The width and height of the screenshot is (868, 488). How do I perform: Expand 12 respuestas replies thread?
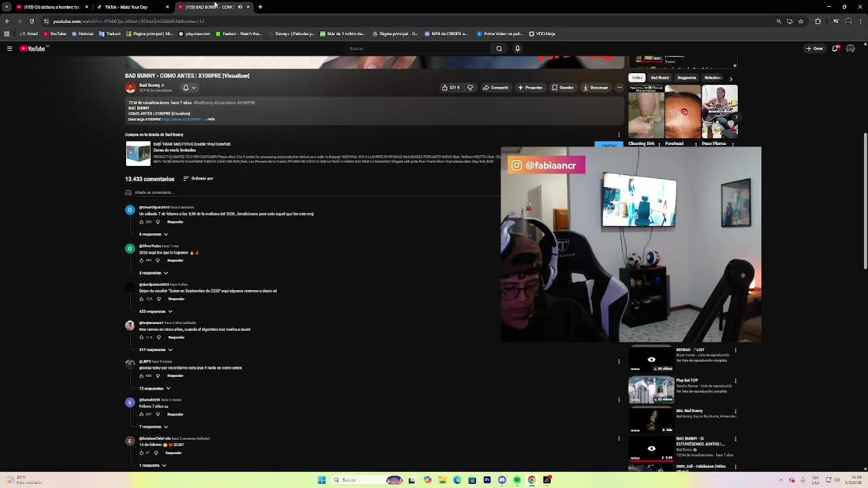[x=154, y=388]
